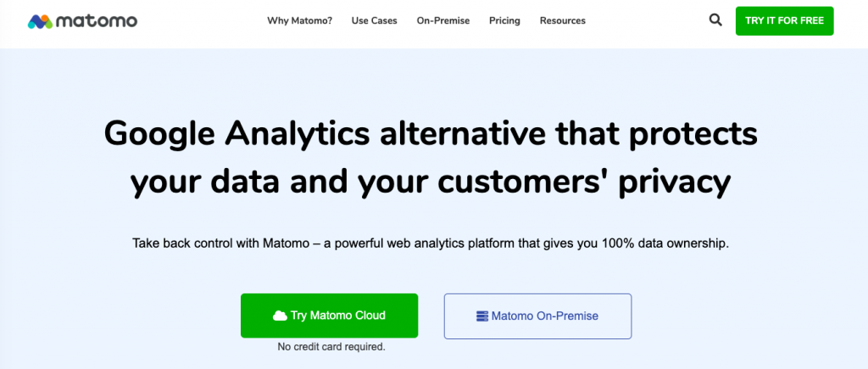Image resolution: width=868 pixels, height=369 pixels.
Task: Click the Take back control subtitle sentence
Action: click(x=431, y=243)
